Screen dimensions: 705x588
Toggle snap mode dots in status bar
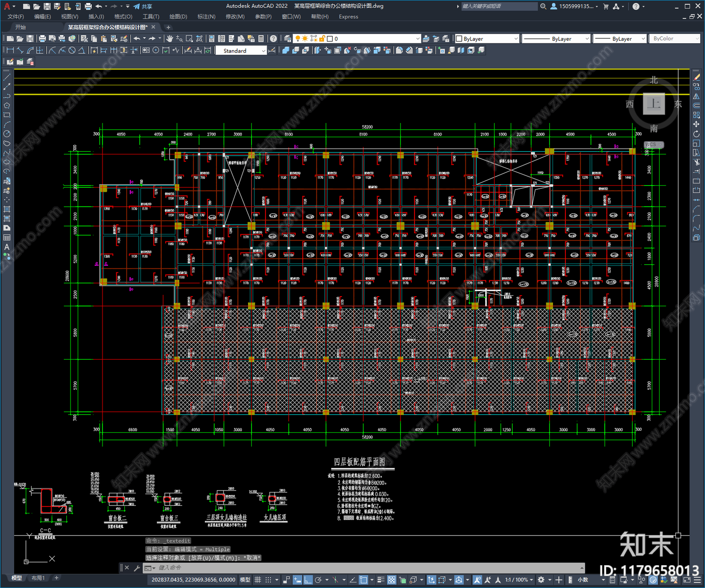[x=268, y=580]
